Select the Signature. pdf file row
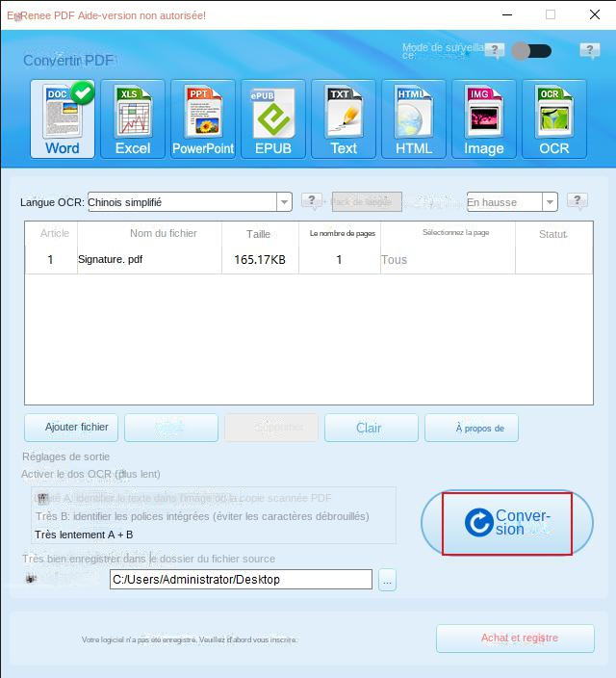Image resolution: width=616 pixels, height=678 pixels. (x=309, y=259)
